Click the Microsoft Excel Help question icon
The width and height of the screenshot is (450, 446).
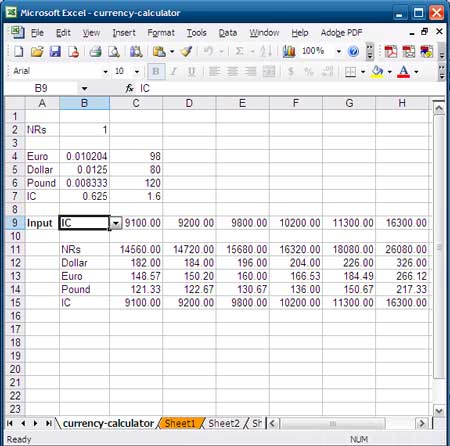(353, 52)
